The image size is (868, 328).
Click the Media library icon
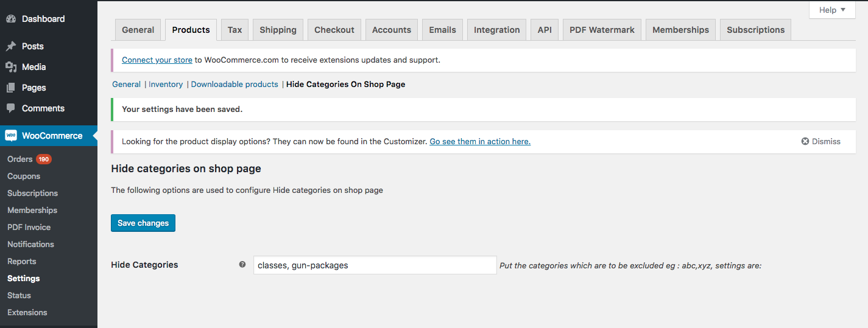(11, 67)
